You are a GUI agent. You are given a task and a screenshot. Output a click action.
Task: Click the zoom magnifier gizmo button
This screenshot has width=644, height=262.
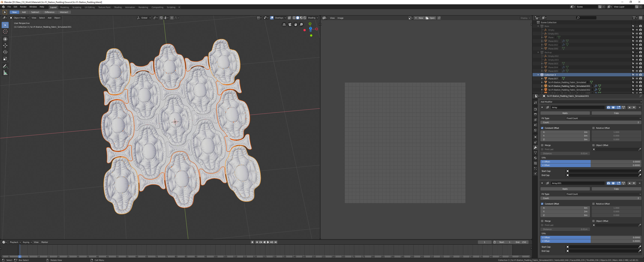pyautogui.click(x=301, y=25)
